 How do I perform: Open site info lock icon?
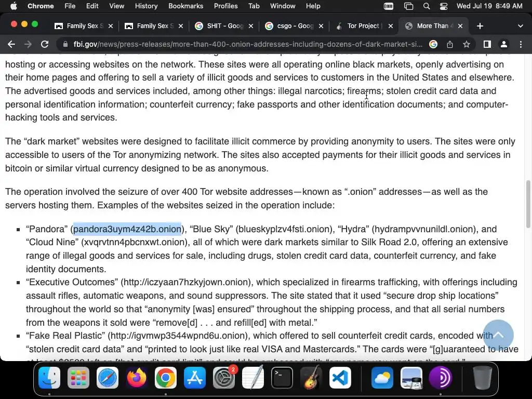[65, 45]
